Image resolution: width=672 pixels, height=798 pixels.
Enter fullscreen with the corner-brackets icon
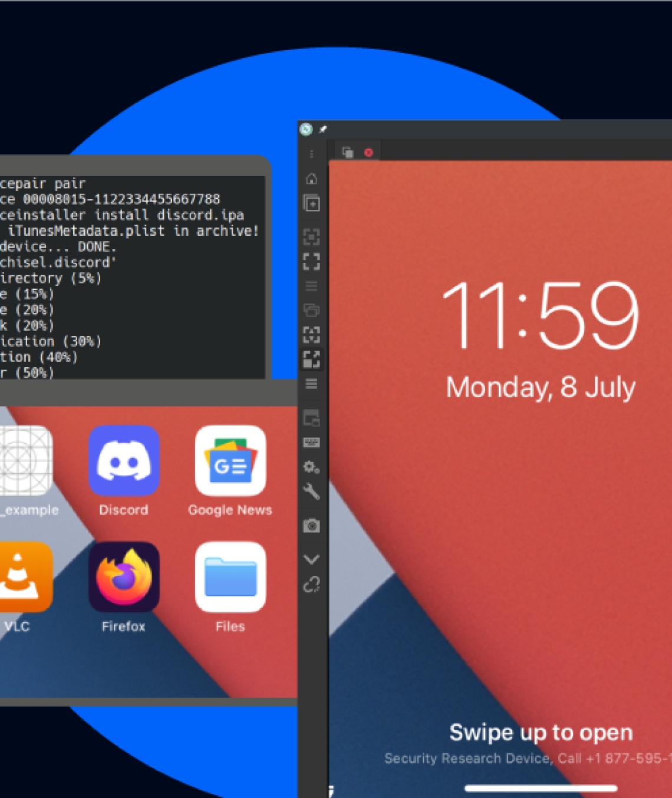click(x=311, y=261)
